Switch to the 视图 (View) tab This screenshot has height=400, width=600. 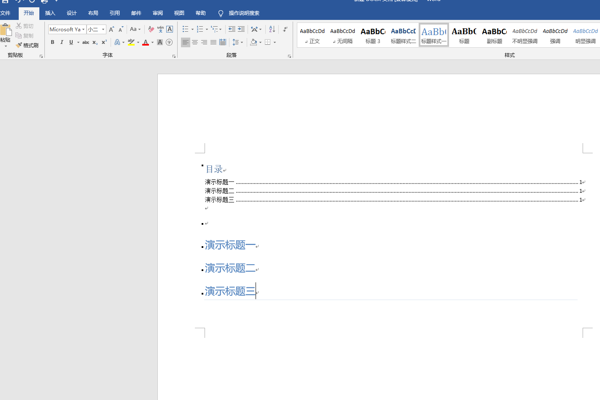179,13
